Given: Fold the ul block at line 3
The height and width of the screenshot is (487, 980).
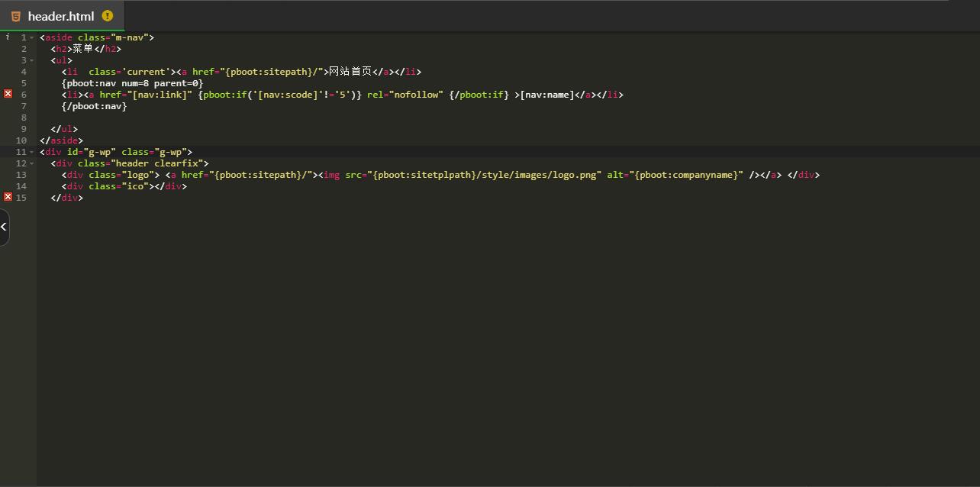Looking at the screenshot, I should 32,60.
